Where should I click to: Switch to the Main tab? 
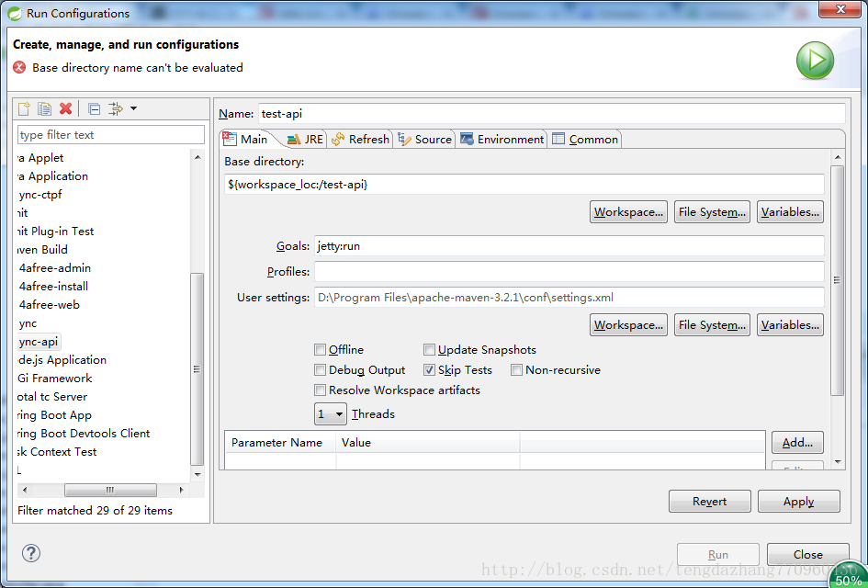pyautogui.click(x=245, y=139)
